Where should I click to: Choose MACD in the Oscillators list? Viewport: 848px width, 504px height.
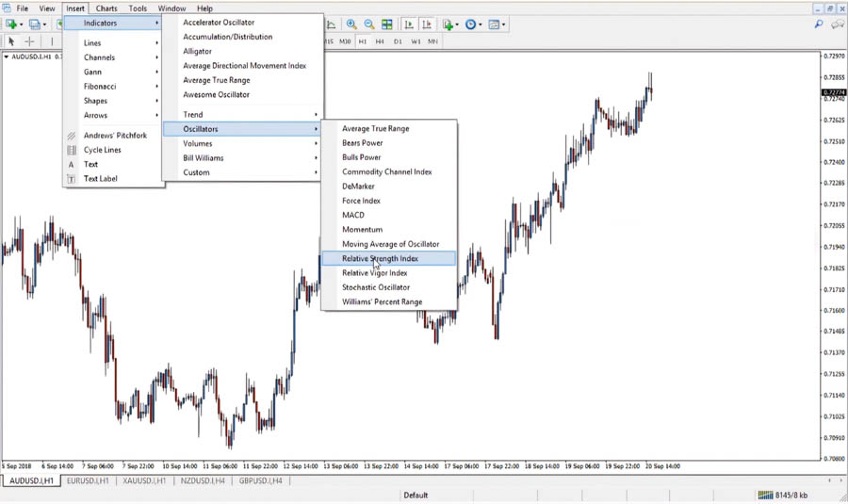(389, 215)
